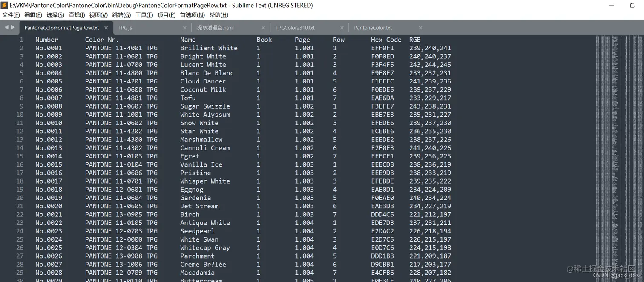This screenshot has width=644, height=282.
Task: Click line number 1 in gutter
Action: pyautogui.click(x=21, y=40)
